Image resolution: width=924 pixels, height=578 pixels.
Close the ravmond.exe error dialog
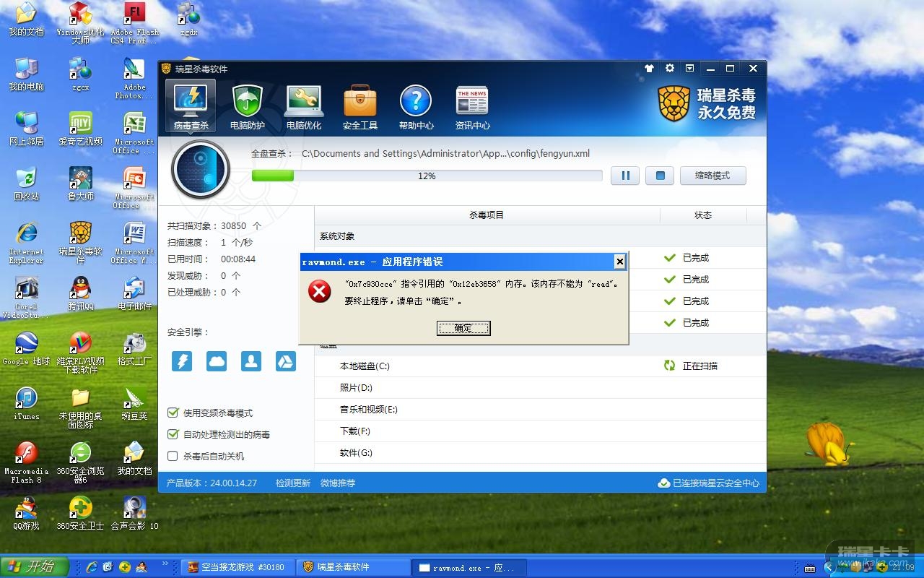[619, 262]
